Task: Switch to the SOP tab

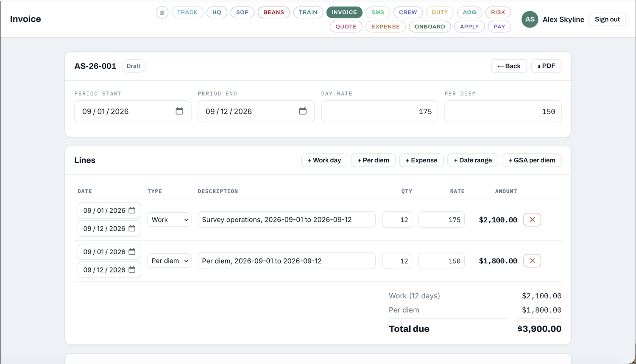Action: tap(243, 12)
